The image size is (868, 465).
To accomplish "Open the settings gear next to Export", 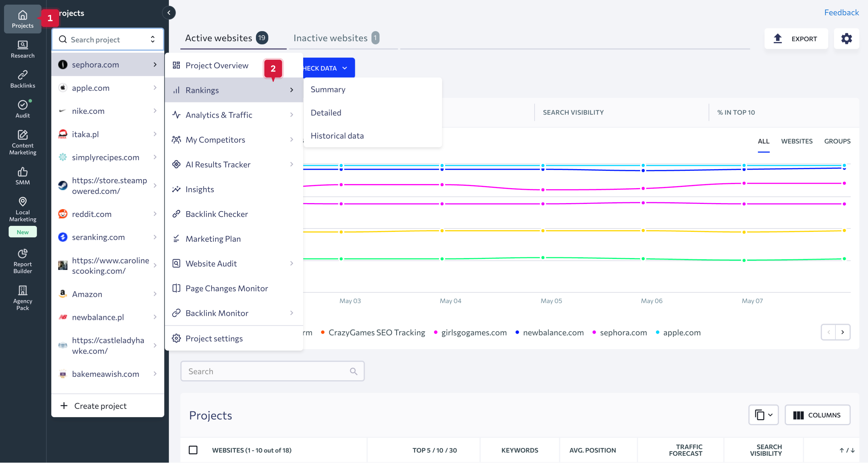I will click(846, 39).
